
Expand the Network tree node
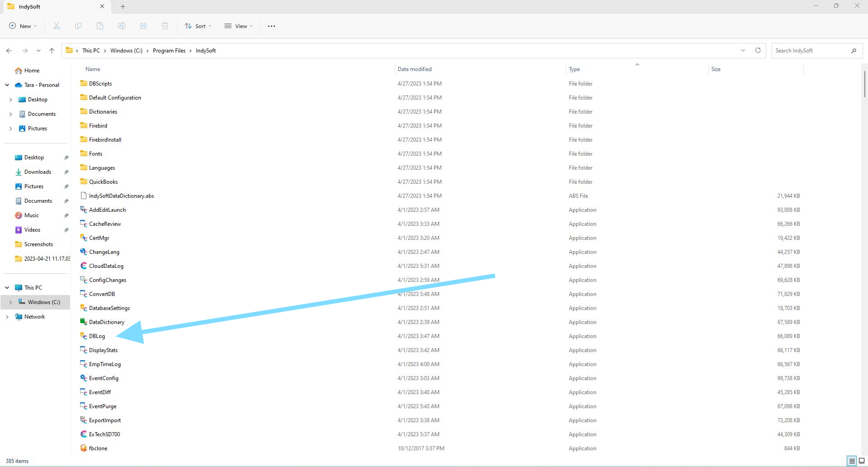coord(7,317)
